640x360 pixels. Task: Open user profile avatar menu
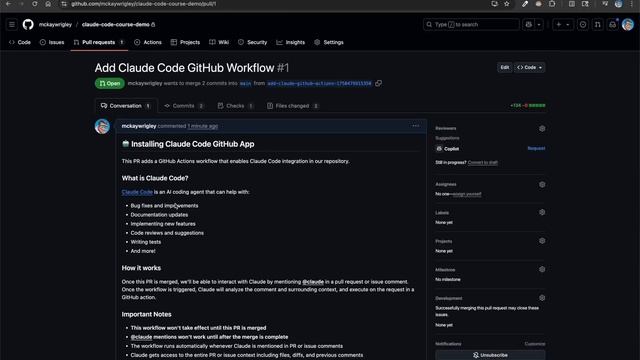click(x=628, y=24)
